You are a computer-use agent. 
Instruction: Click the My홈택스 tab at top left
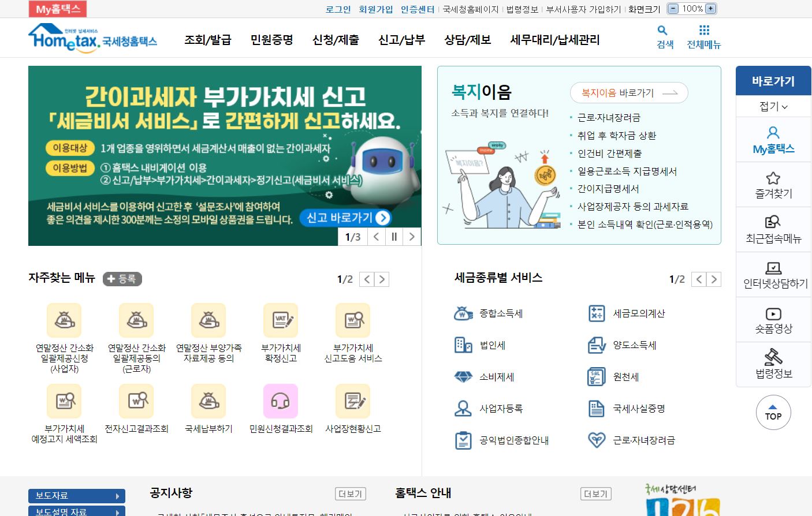tap(58, 9)
